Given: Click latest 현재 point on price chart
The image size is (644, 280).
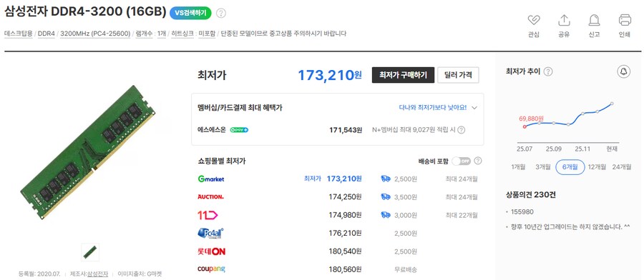Looking at the screenshot, I should (x=612, y=104).
